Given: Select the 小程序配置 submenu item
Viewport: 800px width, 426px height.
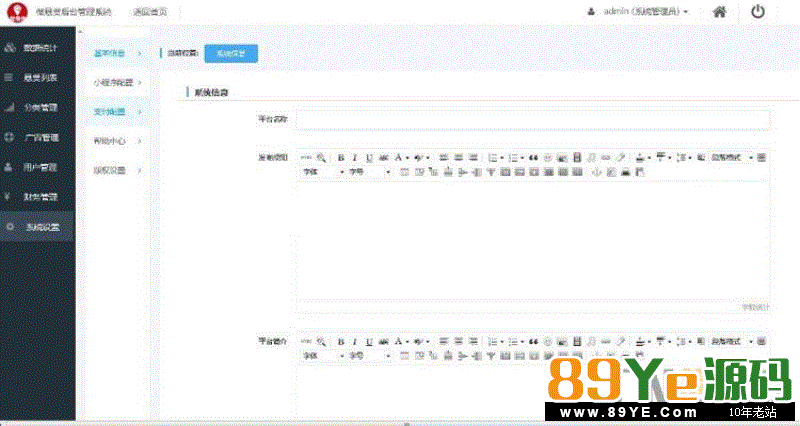Looking at the screenshot, I should pos(117,82).
